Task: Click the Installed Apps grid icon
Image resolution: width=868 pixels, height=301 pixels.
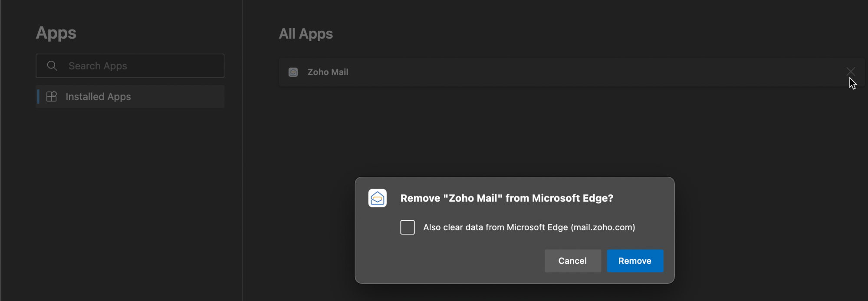Action: (x=52, y=96)
